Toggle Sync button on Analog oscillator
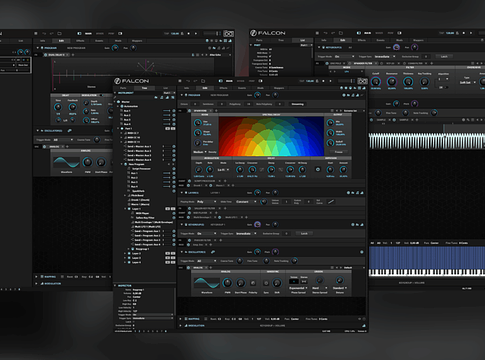Image resolution: width=485 pixels, height=360 pixels. [266, 283]
